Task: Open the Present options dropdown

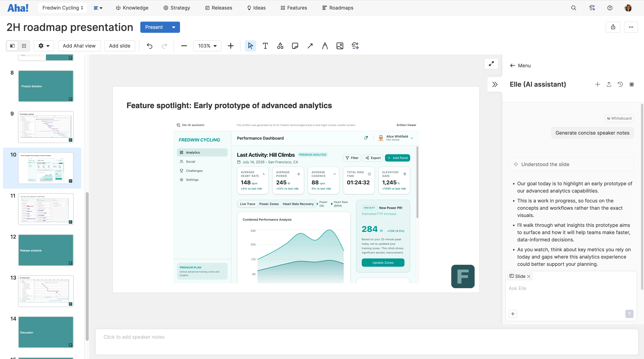Action: click(173, 27)
